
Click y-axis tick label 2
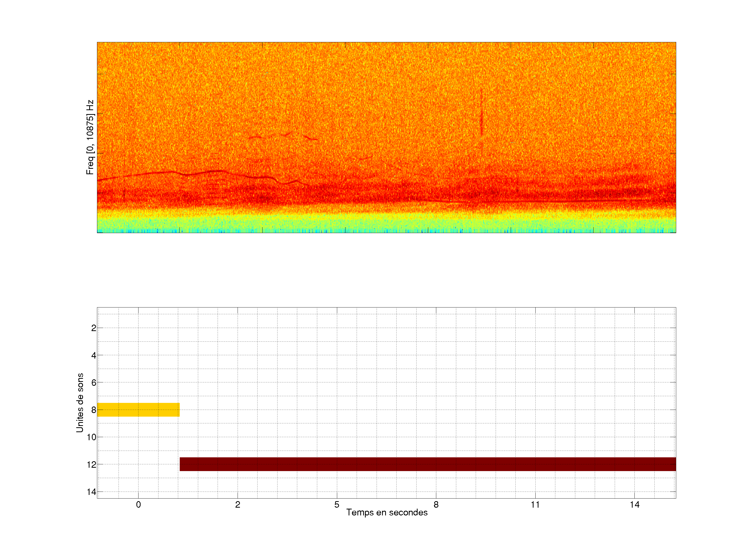[94, 328]
